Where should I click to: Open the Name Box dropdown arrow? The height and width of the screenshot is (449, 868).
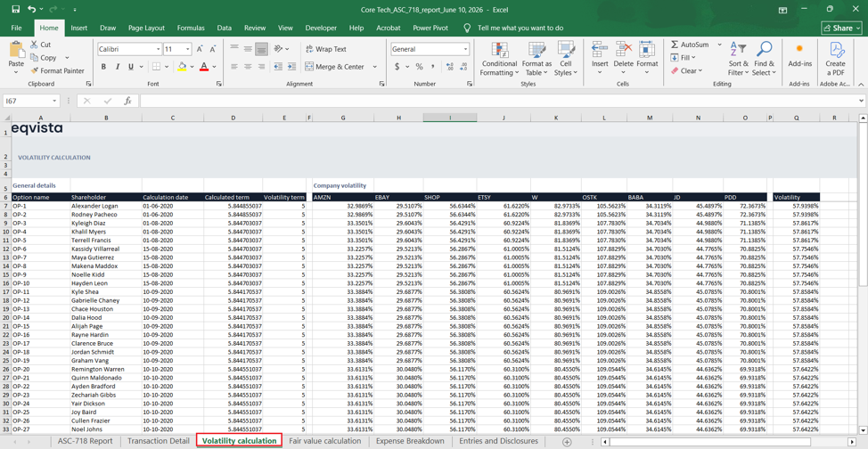[x=54, y=101]
